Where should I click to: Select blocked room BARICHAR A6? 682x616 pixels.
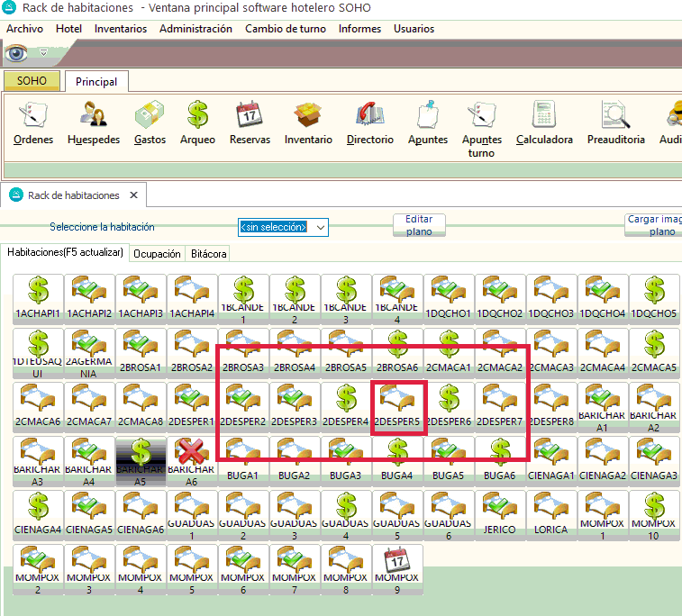192,460
